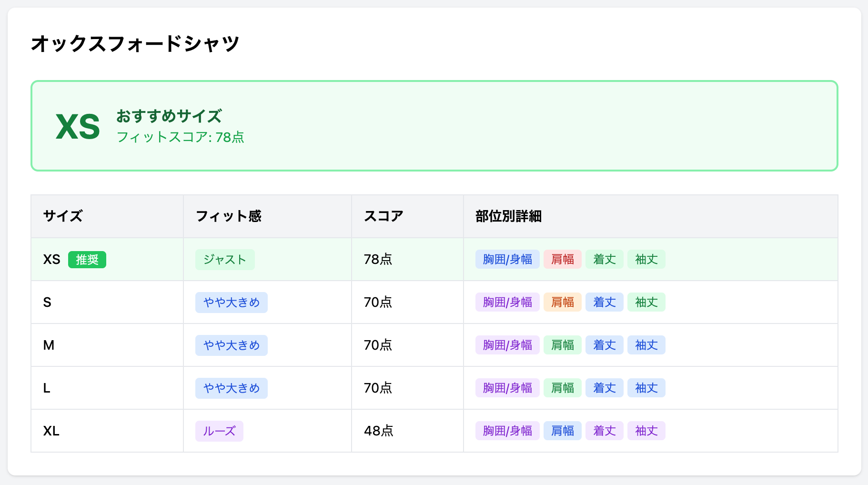The height and width of the screenshot is (485, 868).
Task: Click the 胸囲/身幅 badge in the XS row
Action: (507, 259)
